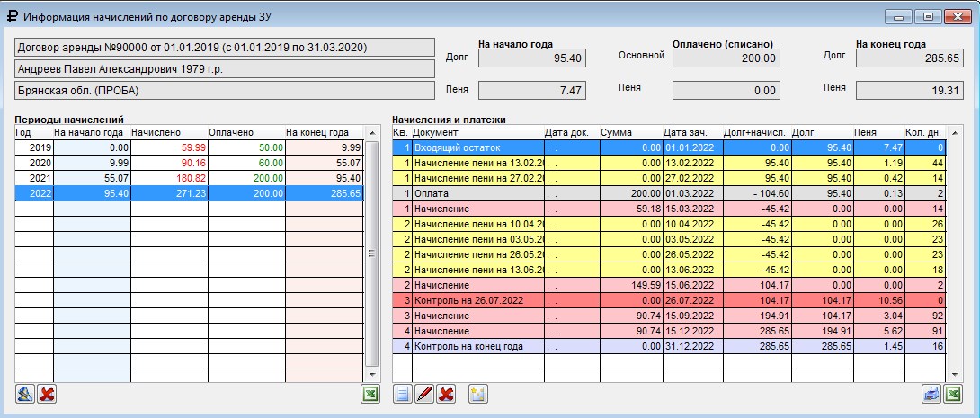The image size is (980, 418).
Task: Export the payments table to Excel
Action: pyautogui.click(x=952, y=394)
